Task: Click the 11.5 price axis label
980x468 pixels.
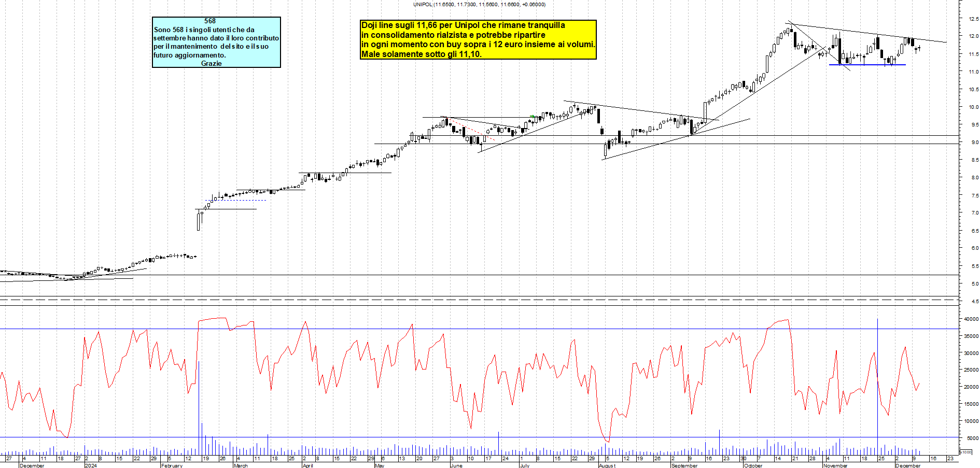Action: (973, 54)
